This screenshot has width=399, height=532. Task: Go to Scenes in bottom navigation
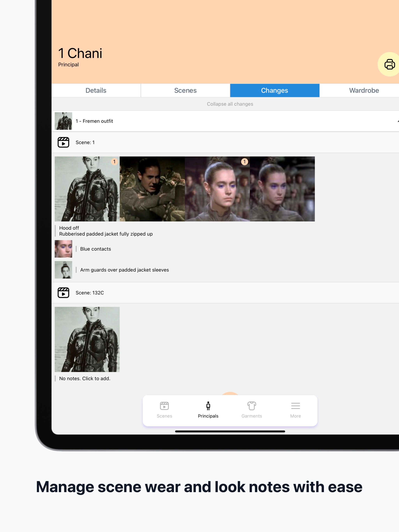tap(164, 410)
